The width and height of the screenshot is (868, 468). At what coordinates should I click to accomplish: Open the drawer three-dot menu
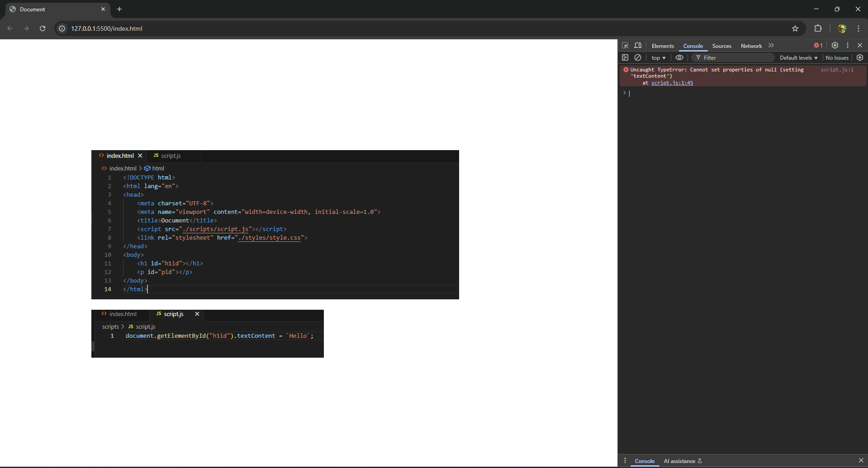tap(625, 461)
